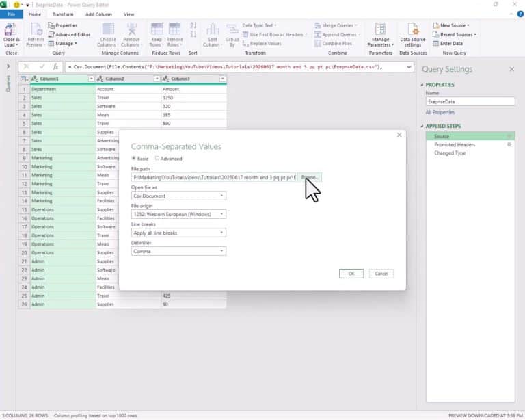Screen dimensions: 525x420
Task: Click the help question mark icon
Action: [520, 14]
